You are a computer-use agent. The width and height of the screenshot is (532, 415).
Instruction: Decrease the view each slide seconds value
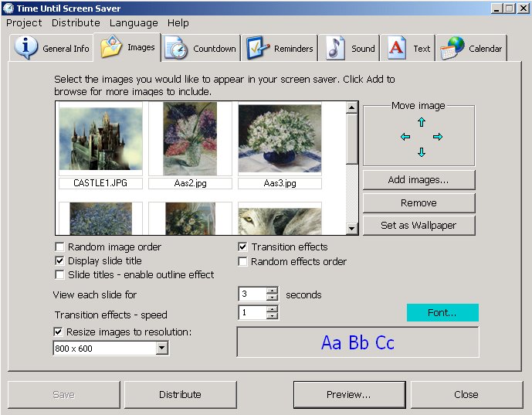point(272,298)
